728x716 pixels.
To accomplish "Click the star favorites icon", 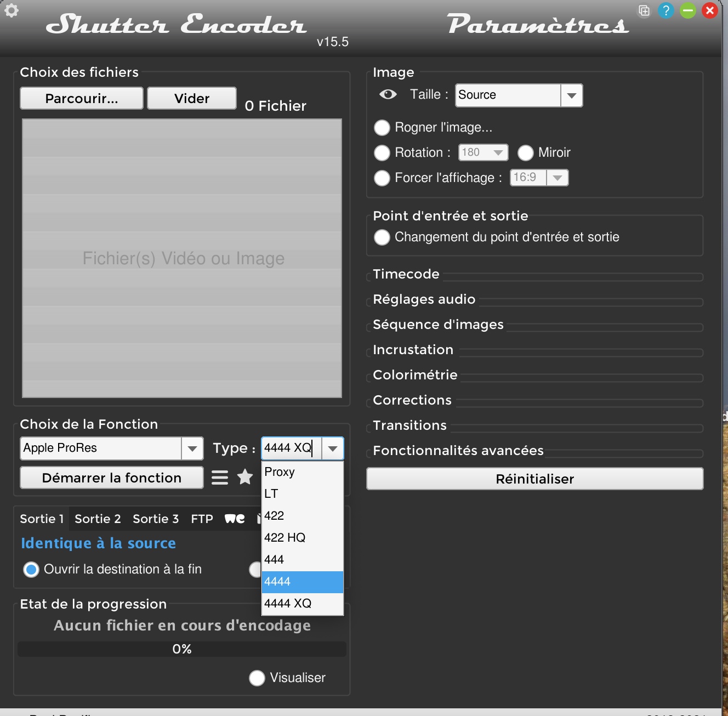I will [245, 477].
